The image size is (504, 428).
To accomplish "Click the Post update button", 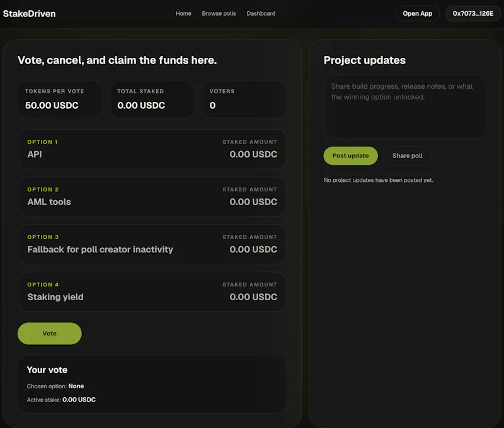I will coord(350,155).
